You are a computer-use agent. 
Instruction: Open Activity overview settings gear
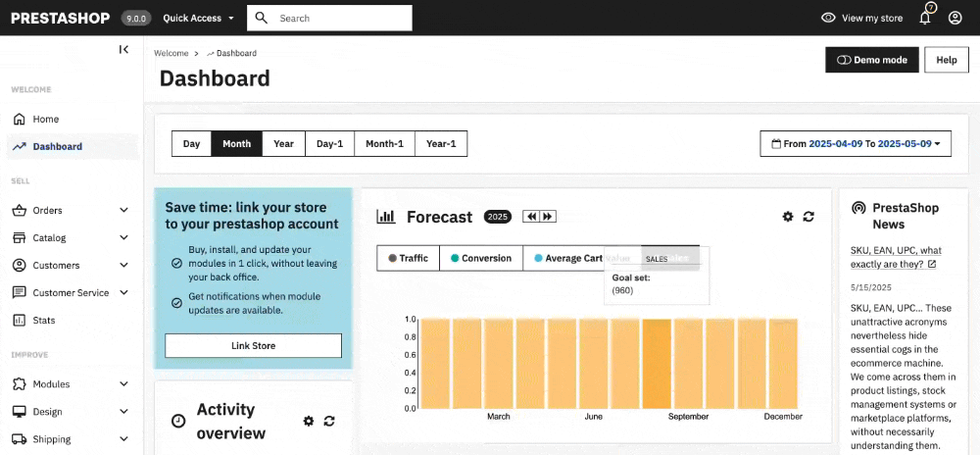[309, 421]
